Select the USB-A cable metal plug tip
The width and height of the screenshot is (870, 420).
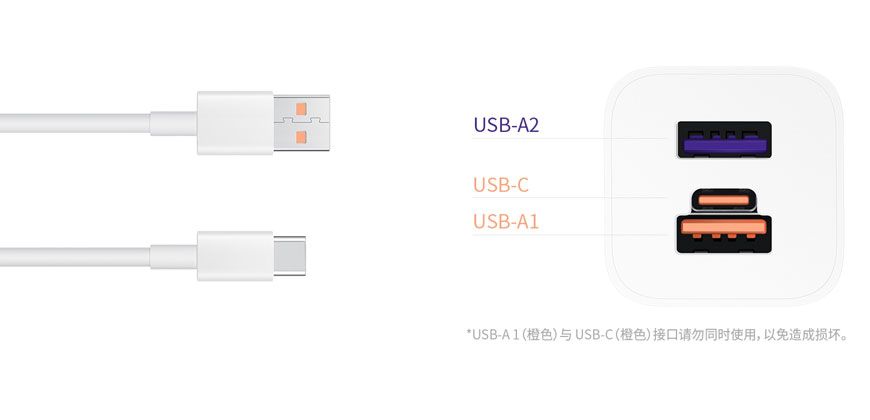(303, 123)
